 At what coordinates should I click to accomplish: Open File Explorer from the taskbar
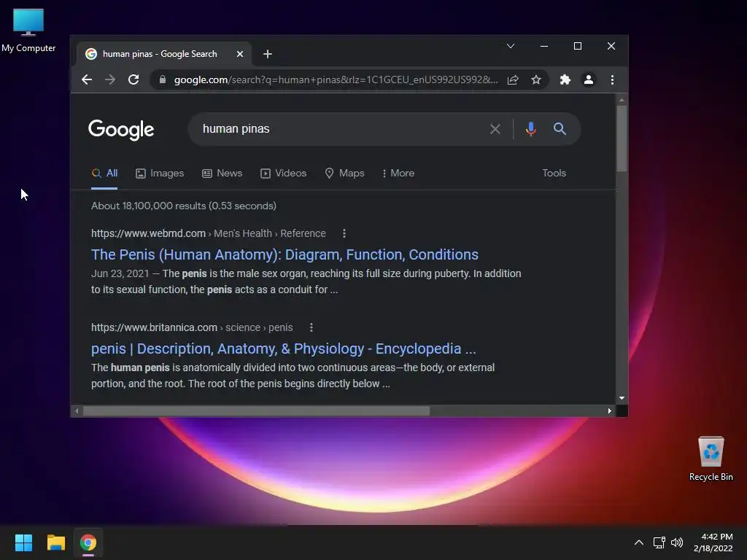click(55, 542)
